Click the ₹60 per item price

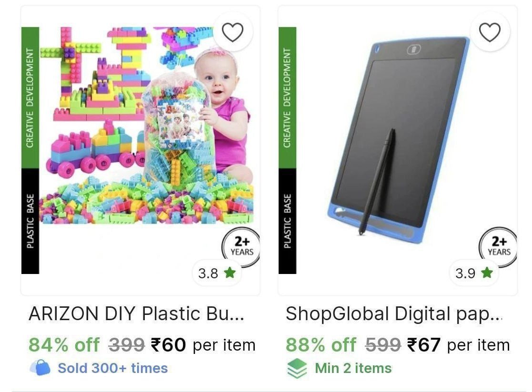coord(203,345)
